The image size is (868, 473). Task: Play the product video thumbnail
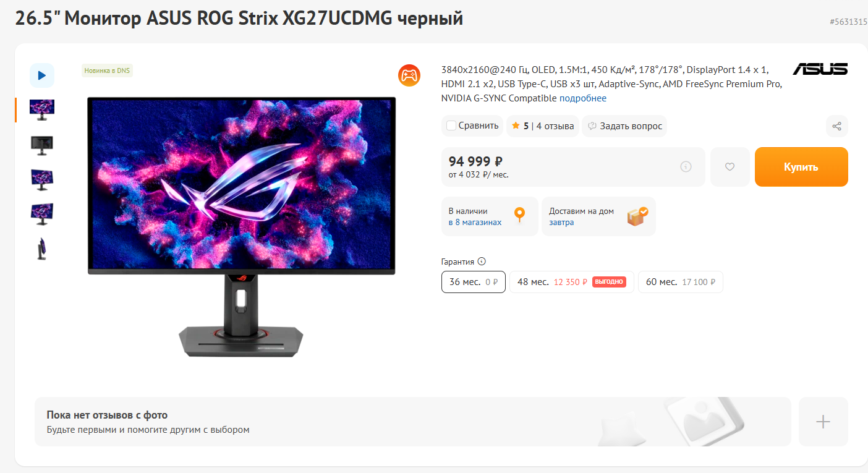click(x=42, y=75)
